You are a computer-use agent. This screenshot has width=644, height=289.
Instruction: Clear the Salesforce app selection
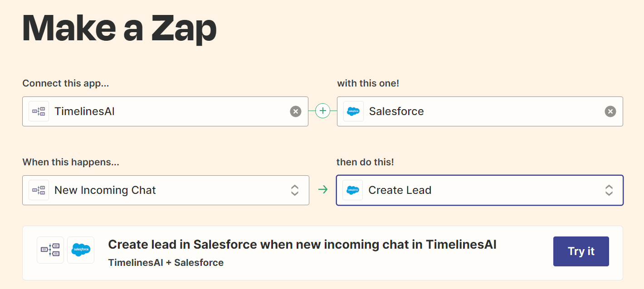[610, 111]
